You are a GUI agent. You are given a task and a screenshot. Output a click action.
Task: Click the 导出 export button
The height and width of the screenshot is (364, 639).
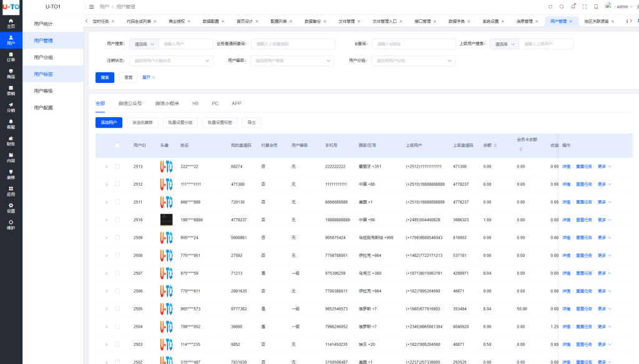251,123
